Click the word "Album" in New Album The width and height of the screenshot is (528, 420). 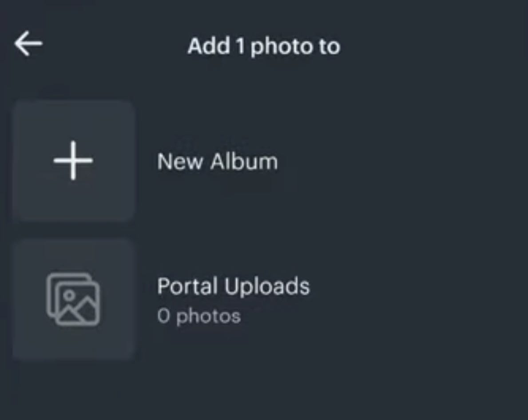(x=244, y=162)
